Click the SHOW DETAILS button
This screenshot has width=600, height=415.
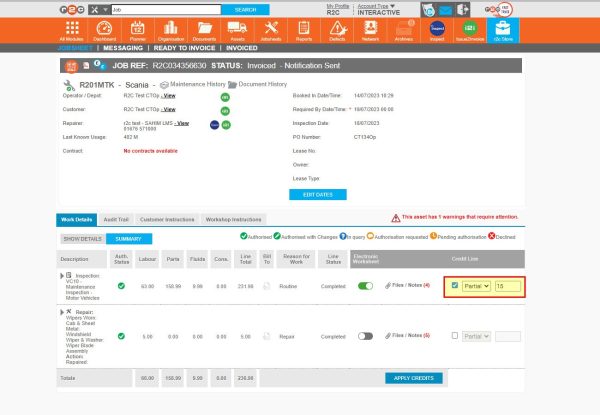(82, 239)
